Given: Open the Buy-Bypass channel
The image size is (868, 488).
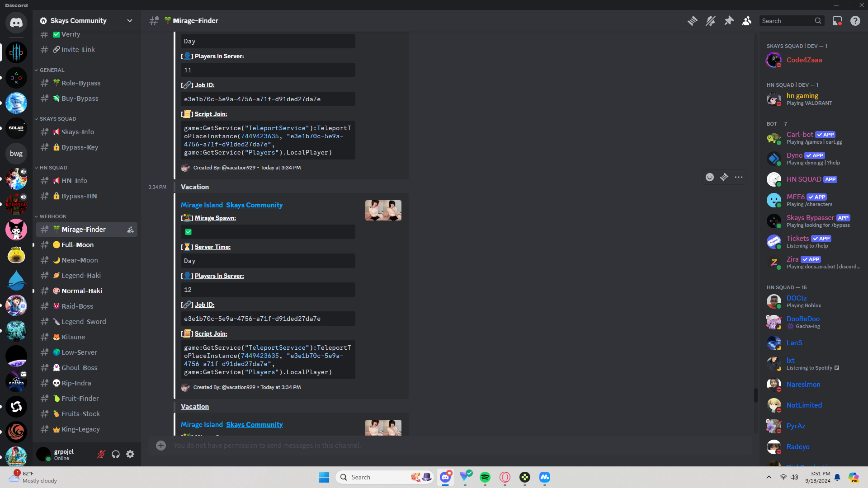Looking at the screenshot, I should pos(87,99).
